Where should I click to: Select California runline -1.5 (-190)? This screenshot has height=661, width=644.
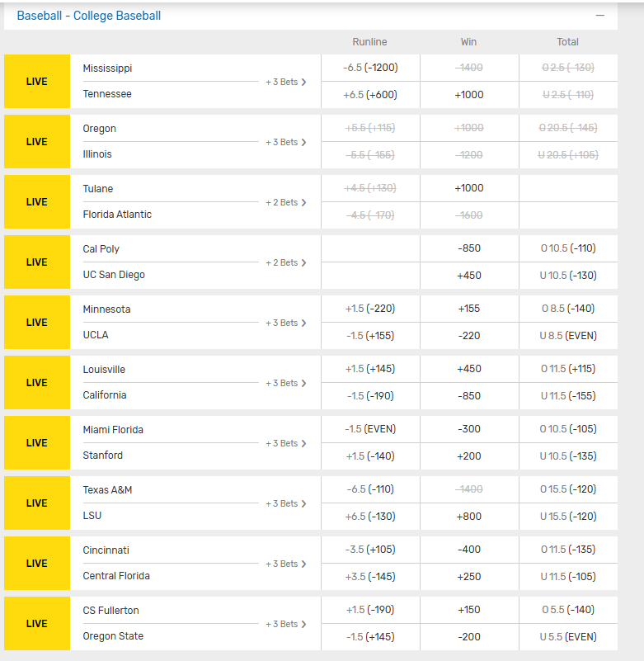[x=370, y=396]
